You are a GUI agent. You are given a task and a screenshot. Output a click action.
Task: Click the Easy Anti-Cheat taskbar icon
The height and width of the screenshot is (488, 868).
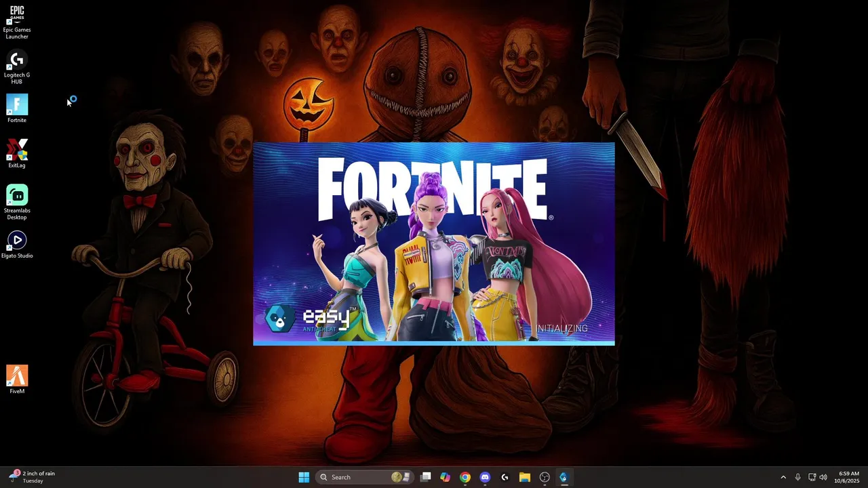click(564, 477)
